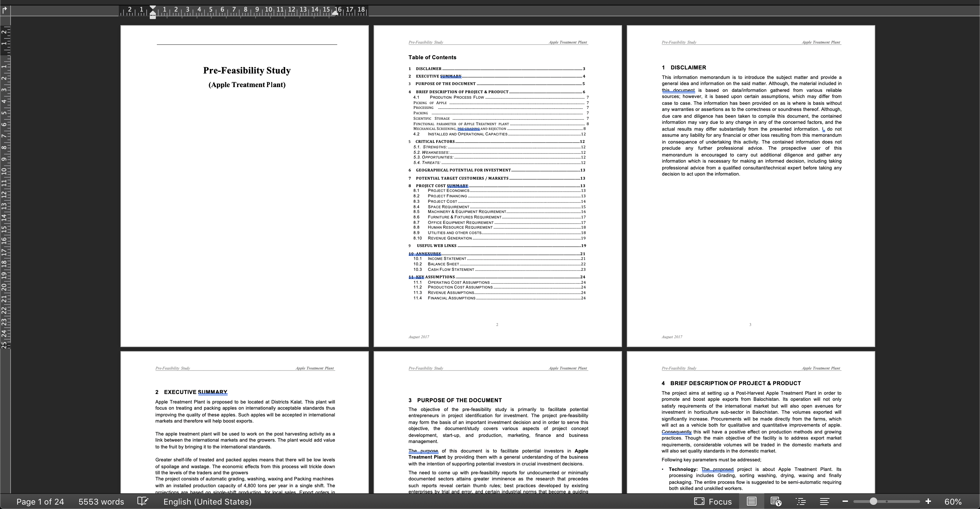Open word count via 5553 words
The image size is (980, 509).
tap(101, 502)
